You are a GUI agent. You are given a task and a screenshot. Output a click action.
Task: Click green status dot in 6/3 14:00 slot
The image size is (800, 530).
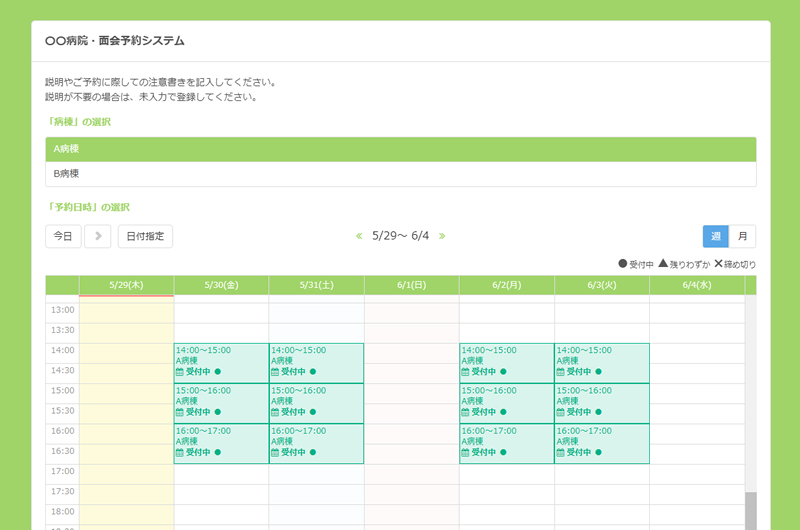click(x=597, y=372)
